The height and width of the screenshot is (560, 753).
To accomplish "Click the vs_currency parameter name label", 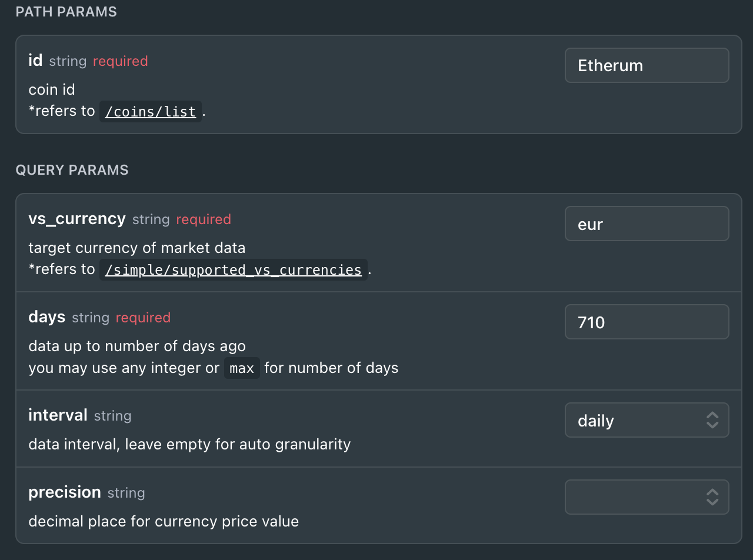I will 77,219.
